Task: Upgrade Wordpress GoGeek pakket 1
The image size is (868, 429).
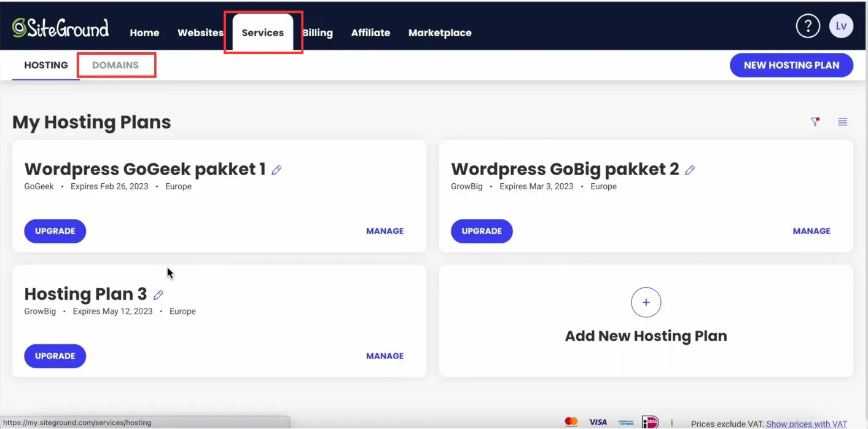Action: click(55, 231)
